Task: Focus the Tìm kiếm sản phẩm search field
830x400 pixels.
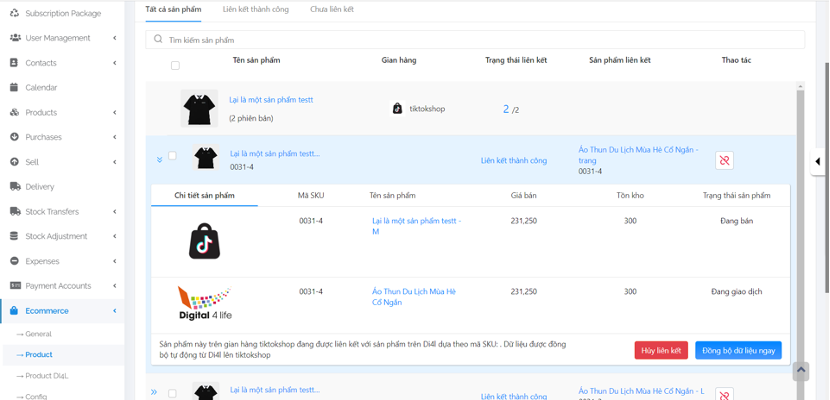Action: (x=480, y=40)
